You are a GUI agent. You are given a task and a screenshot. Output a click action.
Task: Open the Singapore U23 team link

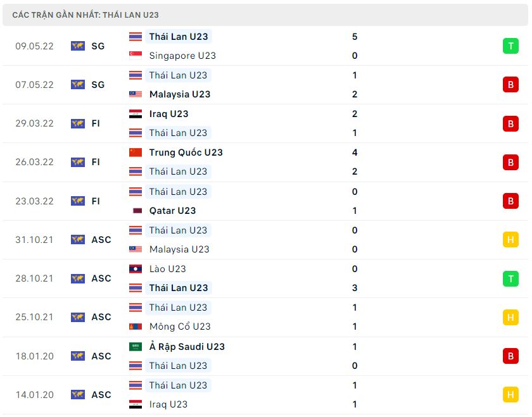(182, 56)
